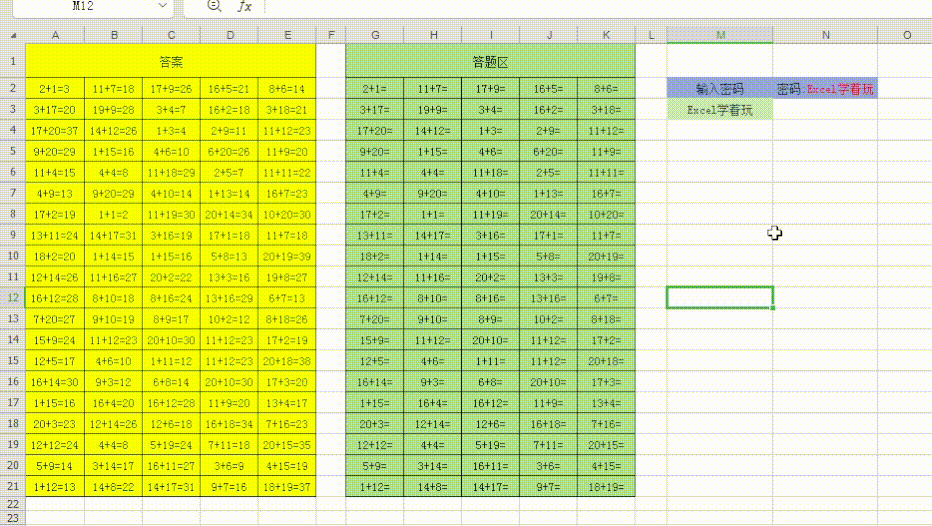Click cell containing 1+12=13
This screenshot has width=932, height=526.
pos(55,487)
